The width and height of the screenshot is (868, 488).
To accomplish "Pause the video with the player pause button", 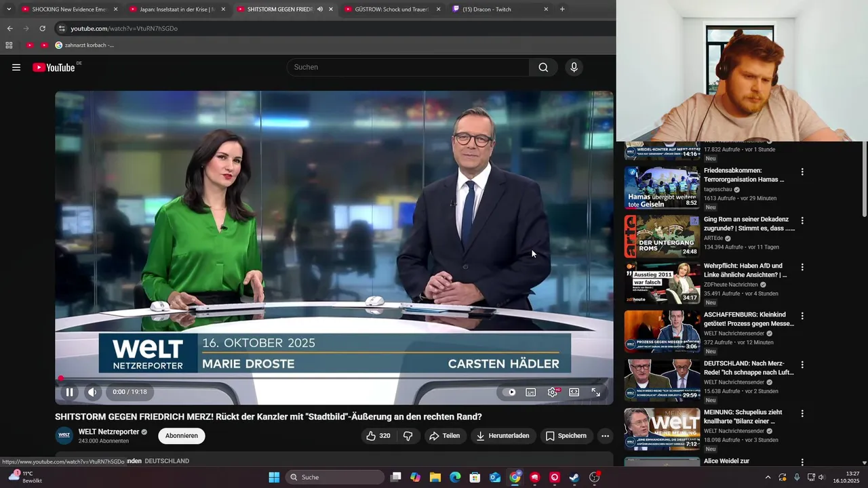I will click(x=69, y=392).
